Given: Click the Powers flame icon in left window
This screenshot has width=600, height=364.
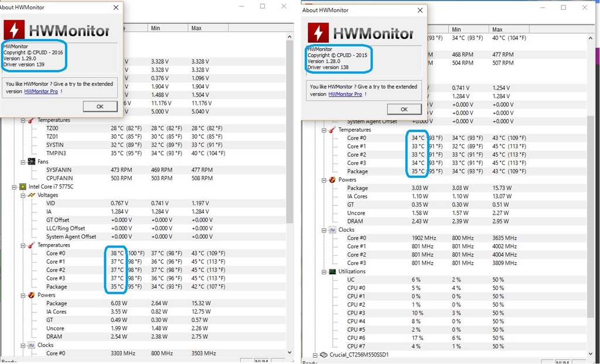Looking at the screenshot, I should (x=32, y=295).
